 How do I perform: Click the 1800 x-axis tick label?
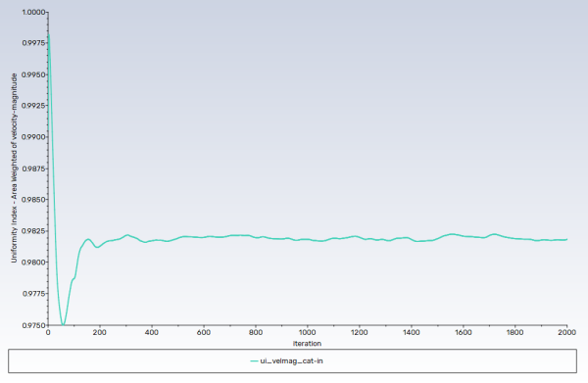point(514,332)
